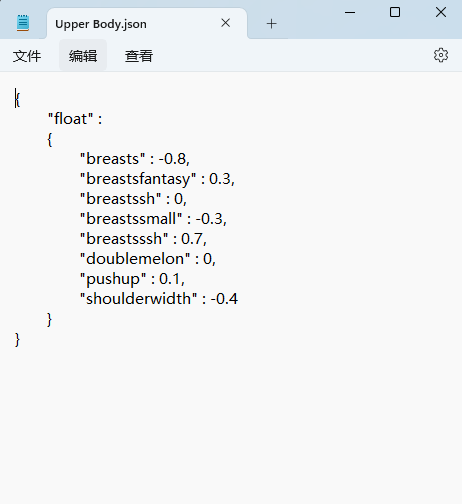The width and height of the screenshot is (462, 504).
Task: Click the "breasts" value -0.8
Action: tap(172, 159)
